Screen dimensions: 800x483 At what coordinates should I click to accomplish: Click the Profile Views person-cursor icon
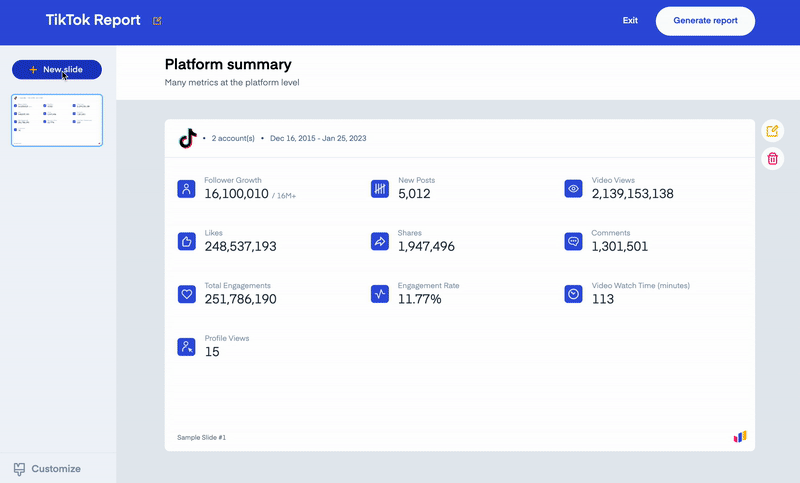186,347
